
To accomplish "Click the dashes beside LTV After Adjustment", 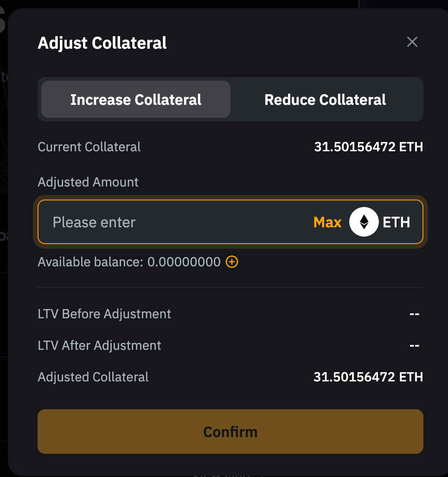I will click(x=414, y=346).
